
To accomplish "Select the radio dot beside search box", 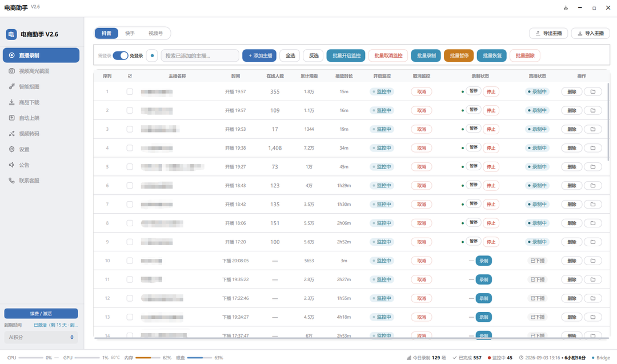I will click(152, 55).
